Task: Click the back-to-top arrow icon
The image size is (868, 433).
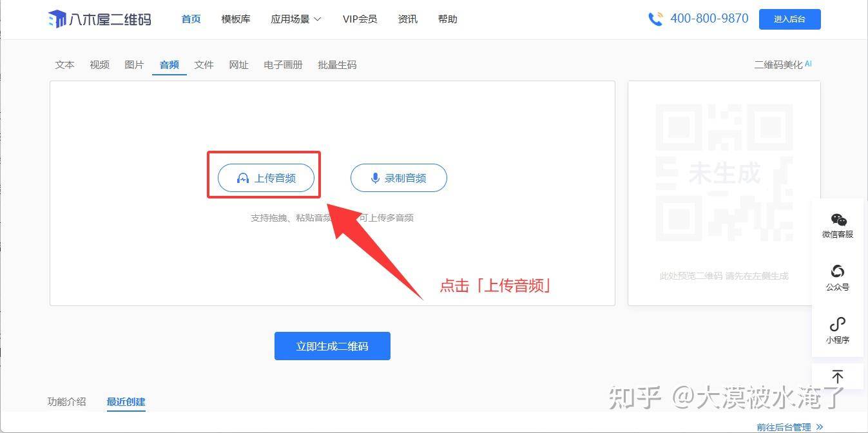Action: pos(838,376)
